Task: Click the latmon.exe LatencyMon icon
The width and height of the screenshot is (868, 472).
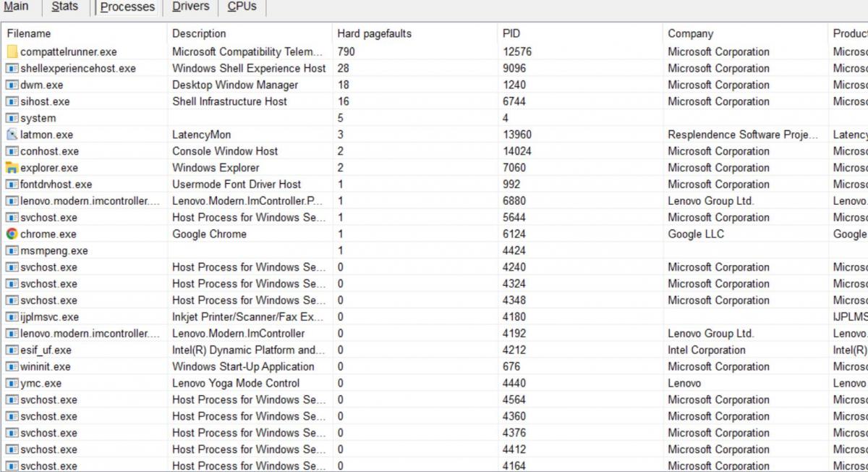Action: click(x=12, y=135)
